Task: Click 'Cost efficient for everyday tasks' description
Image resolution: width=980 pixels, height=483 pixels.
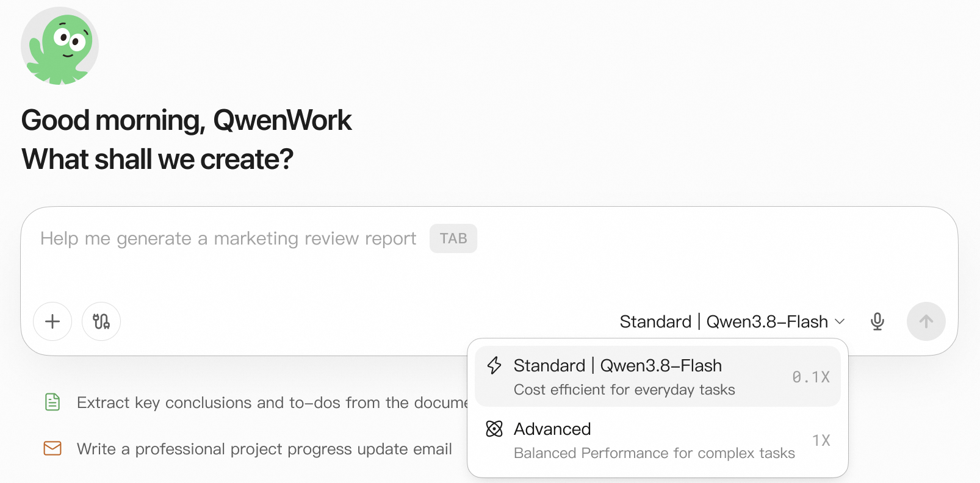Action: point(624,390)
